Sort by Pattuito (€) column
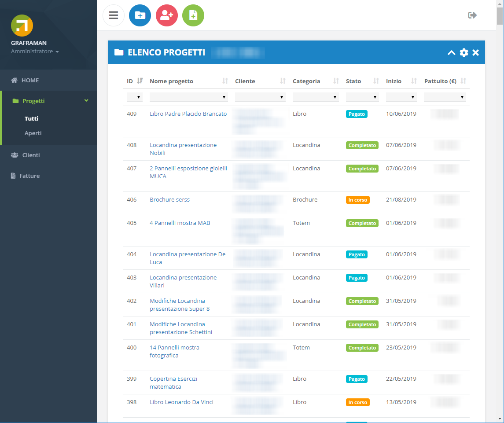This screenshot has height=423, width=504. pos(463,81)
